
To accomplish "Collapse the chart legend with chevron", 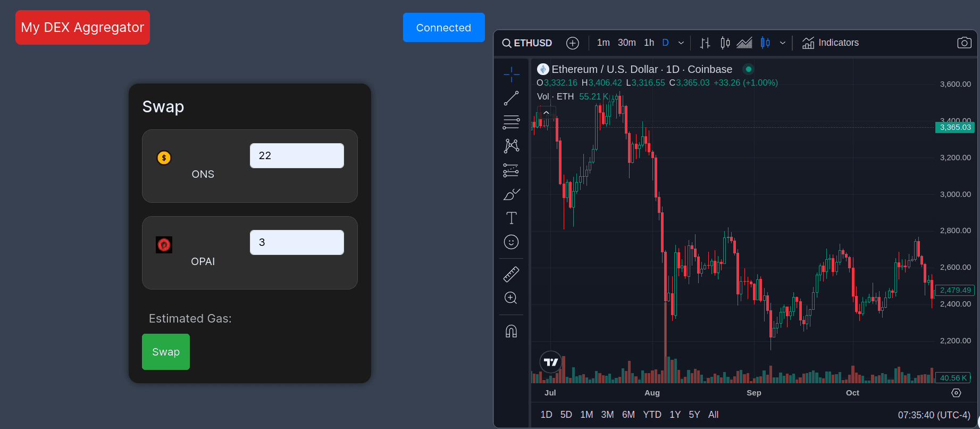I will pyautogui.click(x=546, y=113).
